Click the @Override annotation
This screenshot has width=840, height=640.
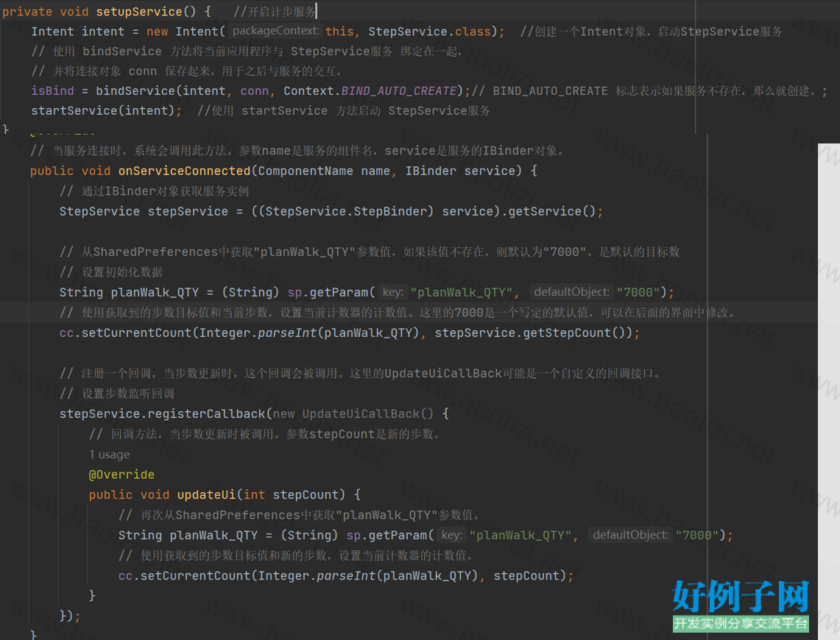121,474
